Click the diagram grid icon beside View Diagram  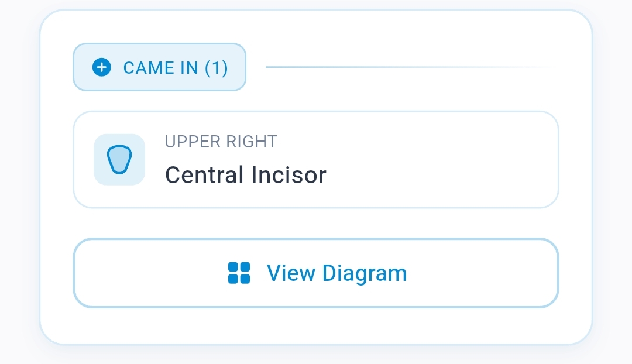pos(239,273)
